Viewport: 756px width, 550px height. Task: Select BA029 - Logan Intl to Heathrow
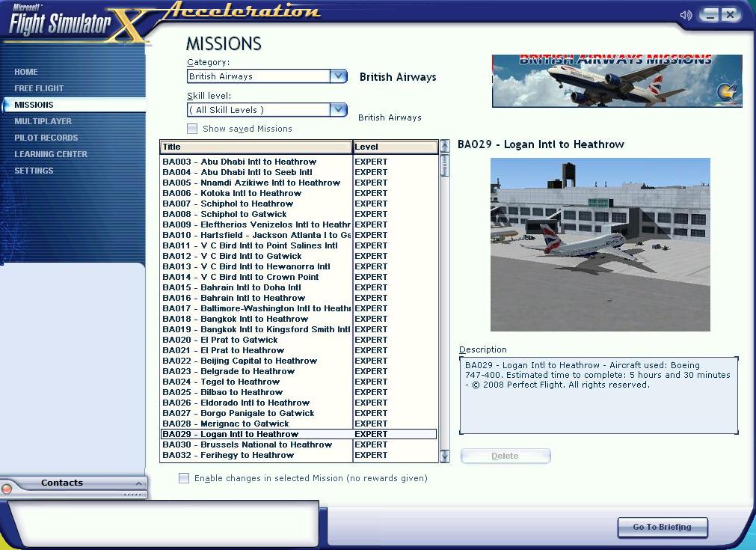[x=299, y=434]
